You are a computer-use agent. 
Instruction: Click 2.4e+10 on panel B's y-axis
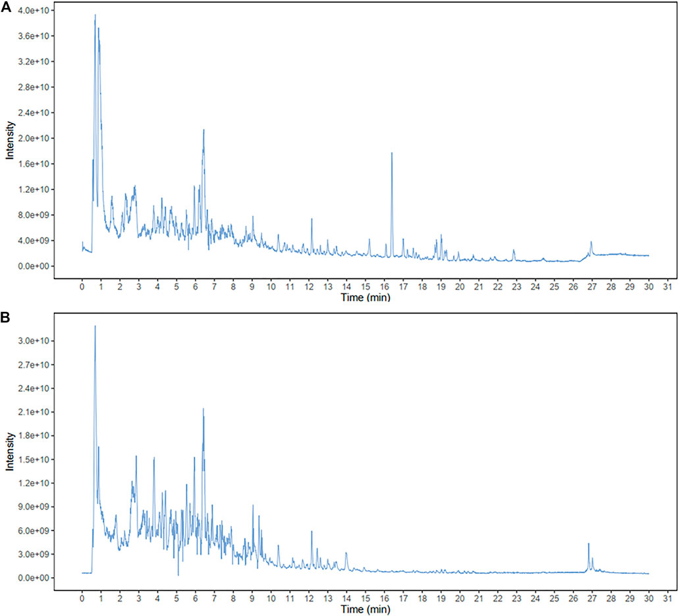tap(34, 388)
